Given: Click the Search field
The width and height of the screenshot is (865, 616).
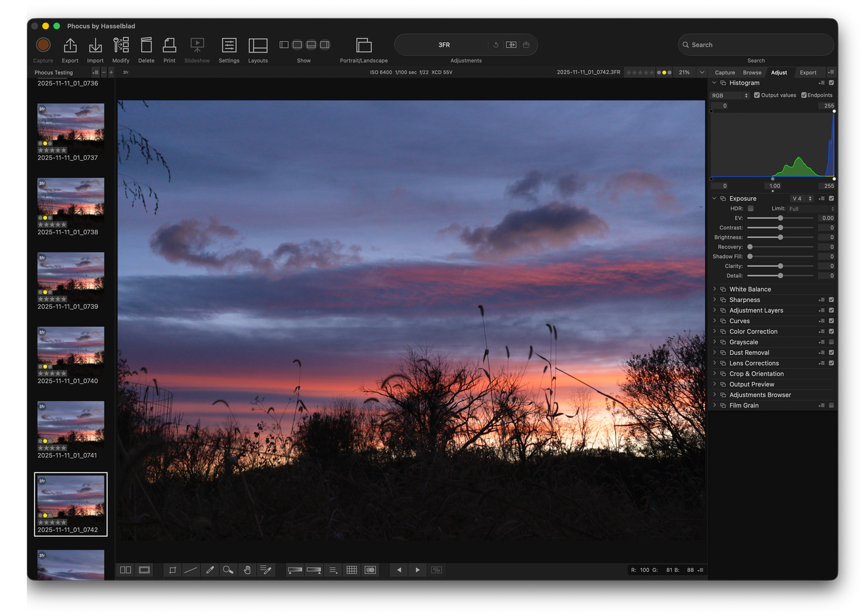Looking at the screenshot, I should click(x=756, y=45).
